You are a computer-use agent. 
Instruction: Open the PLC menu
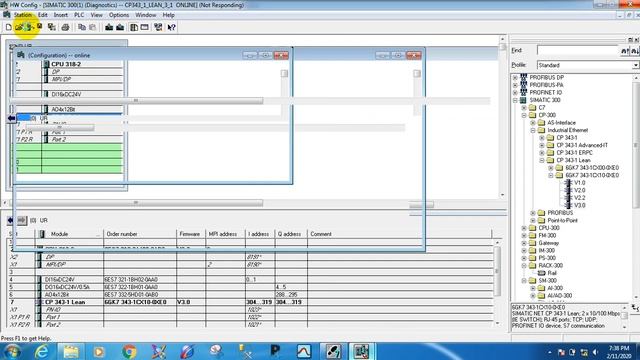[x=79, y=15]
